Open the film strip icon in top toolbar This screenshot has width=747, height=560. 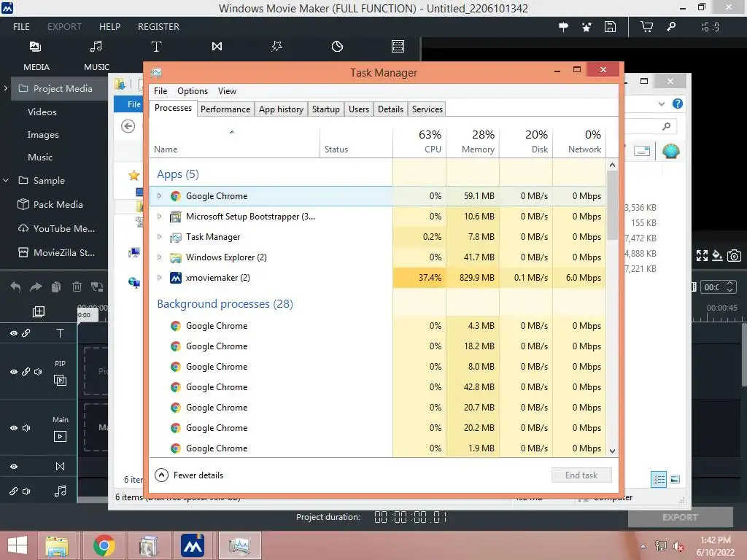tap(398, 46)
